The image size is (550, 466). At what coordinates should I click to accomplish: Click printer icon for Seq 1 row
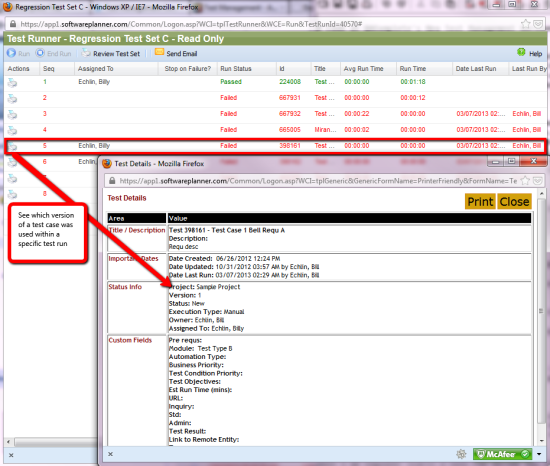(x=12, y=82)
